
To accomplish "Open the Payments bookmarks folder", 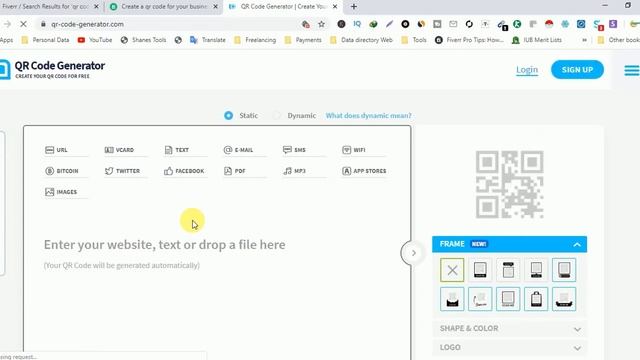I will [303, 40].
